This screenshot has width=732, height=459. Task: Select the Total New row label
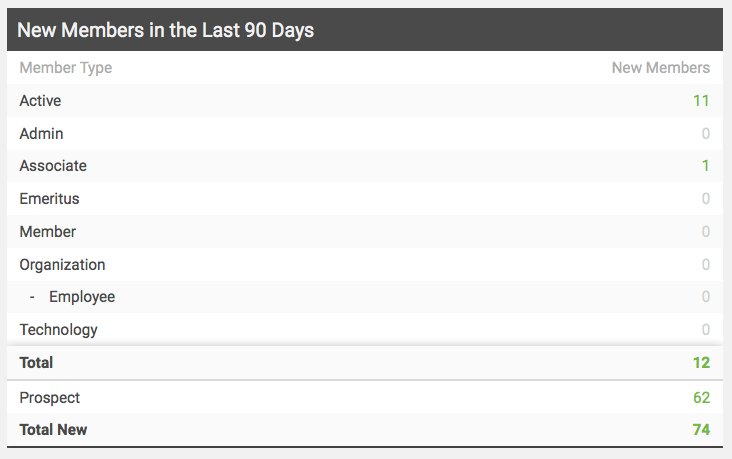(53, 430)
